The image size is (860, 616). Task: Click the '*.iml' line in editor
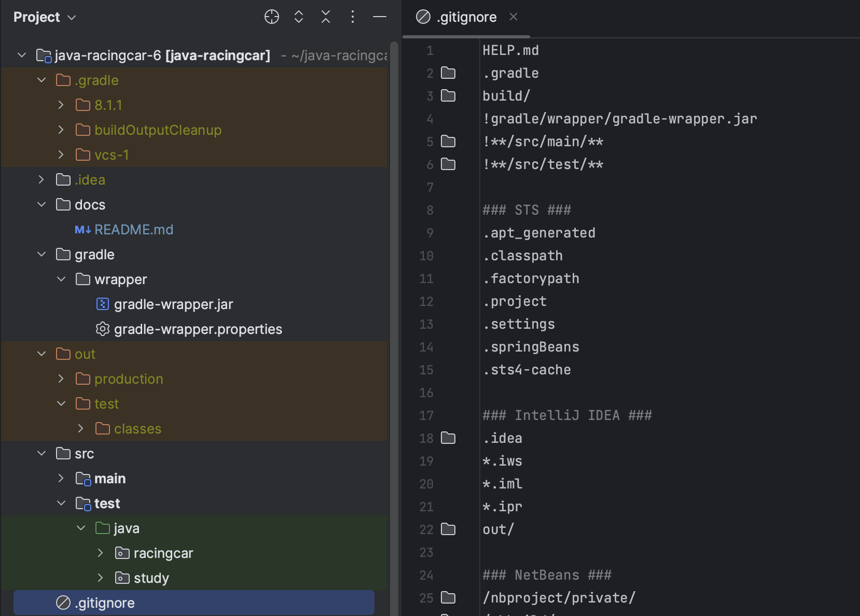[502, 484]
